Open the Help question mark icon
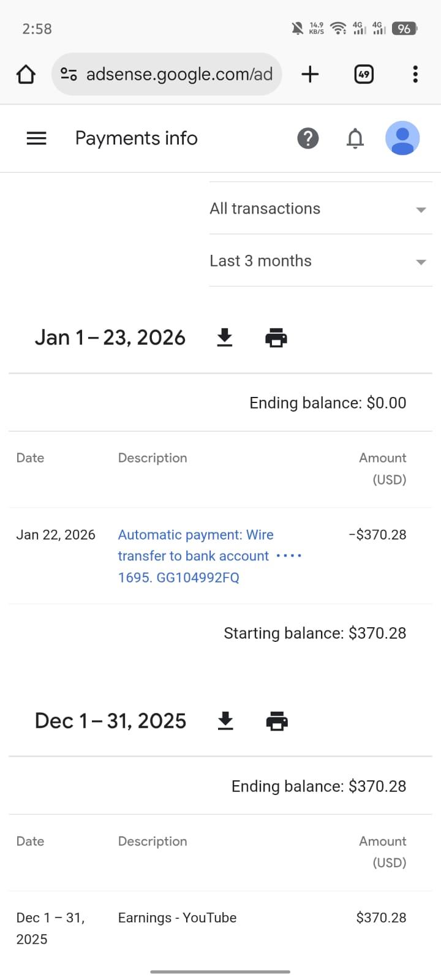 tap(308, 138)
